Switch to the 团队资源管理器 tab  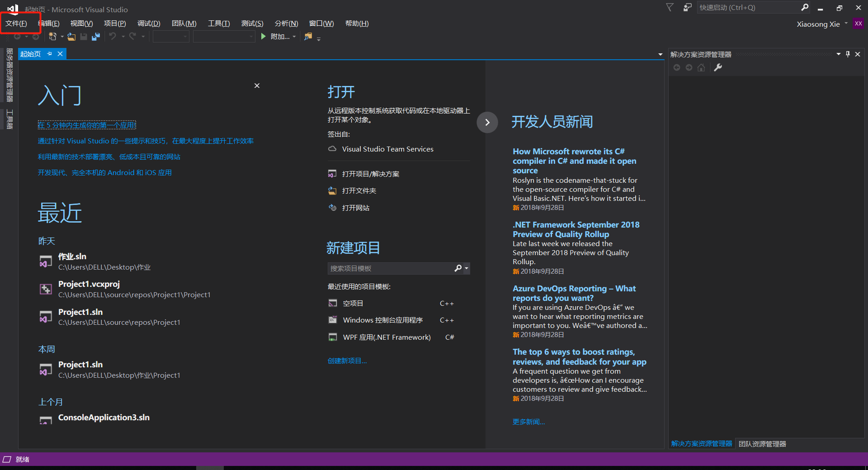click(762, 444)
